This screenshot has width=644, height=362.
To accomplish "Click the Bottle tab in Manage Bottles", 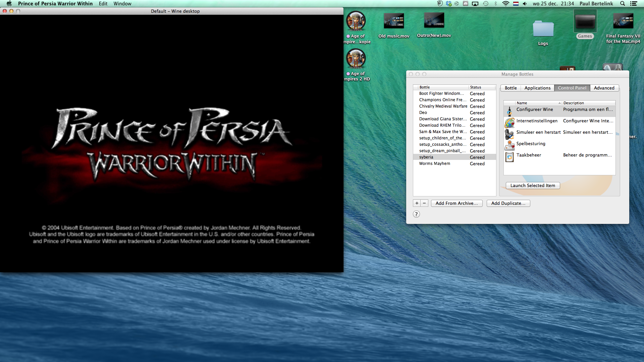I will (x=511, y=88).
